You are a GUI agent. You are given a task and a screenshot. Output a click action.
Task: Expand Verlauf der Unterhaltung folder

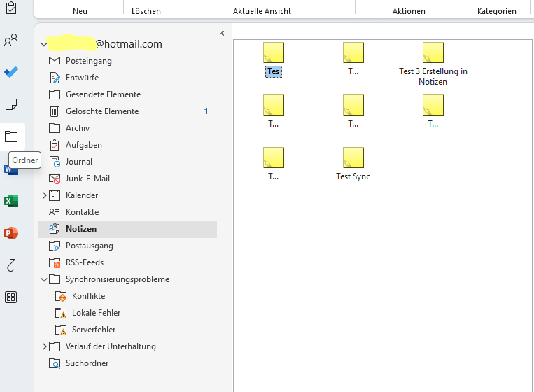45,346
